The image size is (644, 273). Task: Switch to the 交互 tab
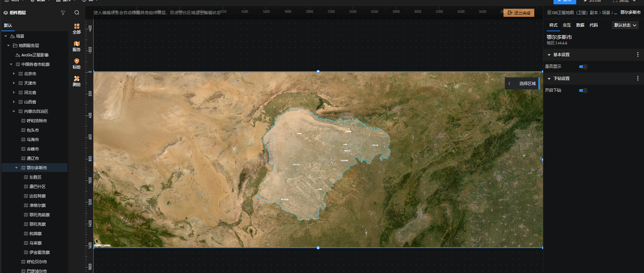click(x=567, y=25)
